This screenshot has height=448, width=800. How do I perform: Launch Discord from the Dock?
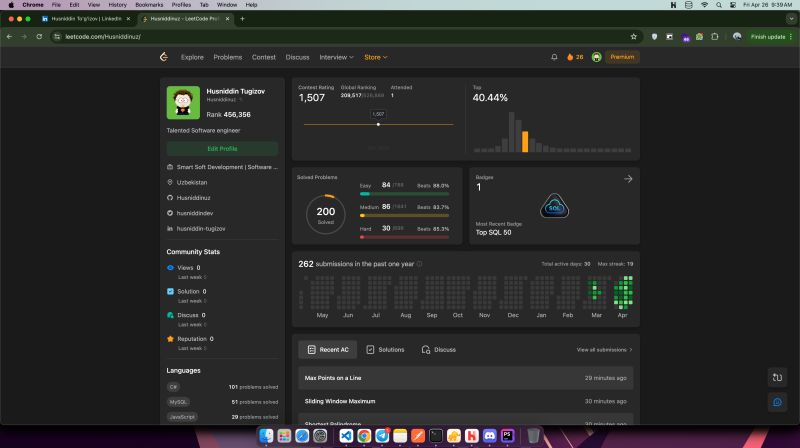coord(489,436)
